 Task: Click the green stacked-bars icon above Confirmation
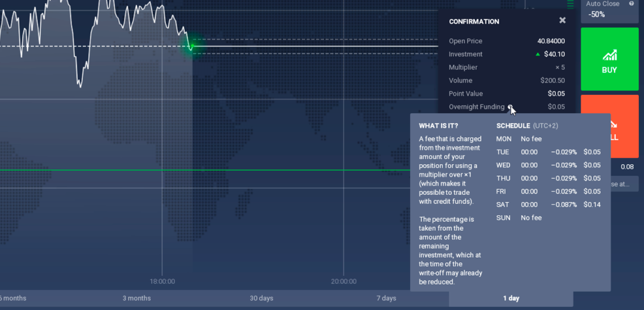pos(570,4)
